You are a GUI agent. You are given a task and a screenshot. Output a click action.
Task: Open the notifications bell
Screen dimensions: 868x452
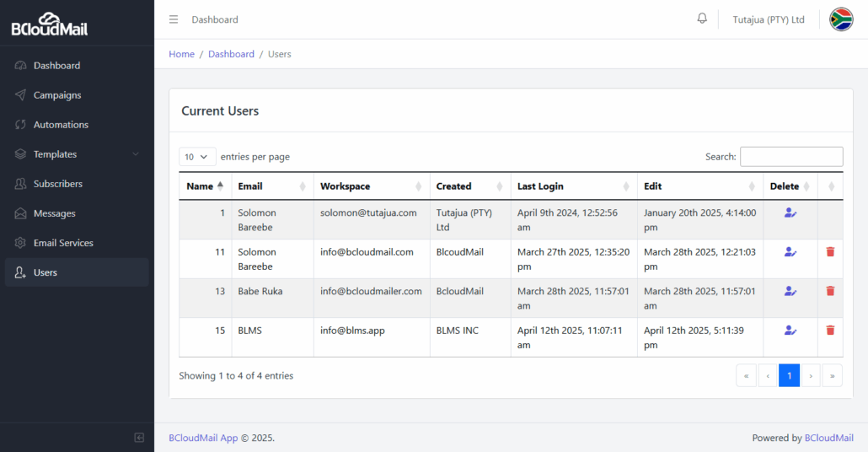coord(702,19)
